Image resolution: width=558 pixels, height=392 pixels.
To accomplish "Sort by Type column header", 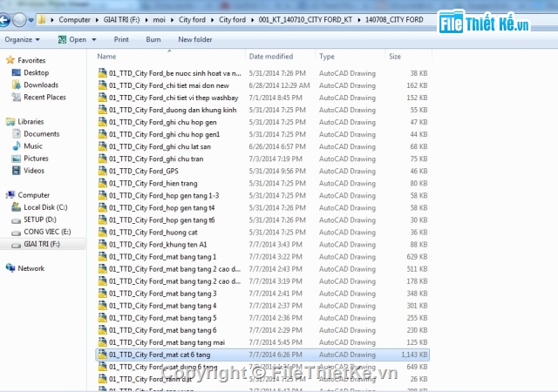I will click(x=327, y=57).
